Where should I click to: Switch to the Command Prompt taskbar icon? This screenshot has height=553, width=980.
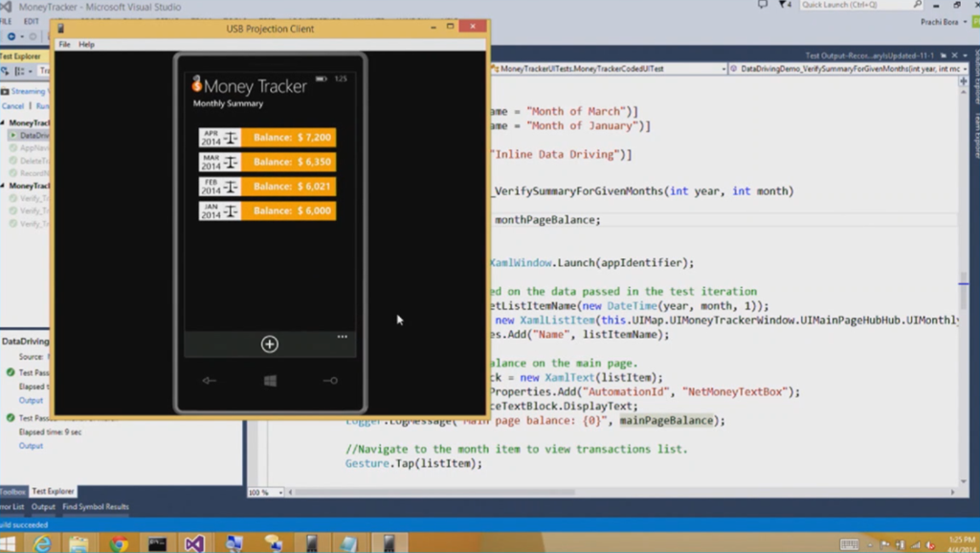pyautogui.click(x=157, y=543)
